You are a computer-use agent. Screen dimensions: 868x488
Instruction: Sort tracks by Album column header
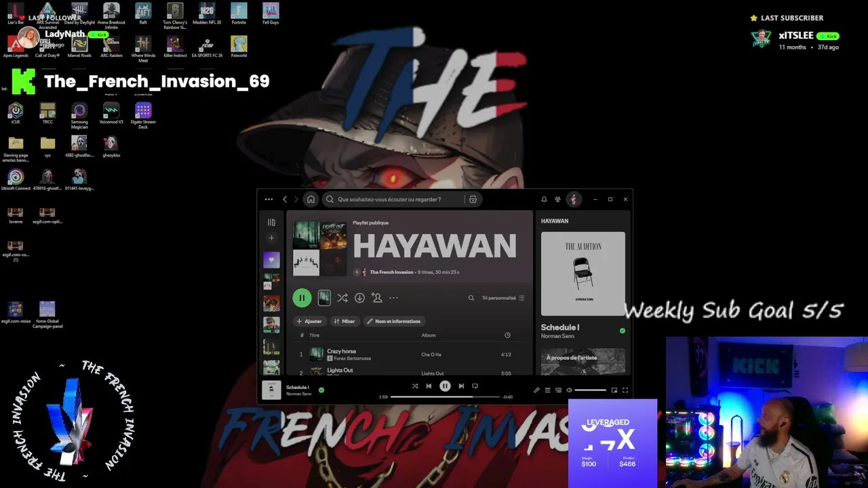coord(429,335)
